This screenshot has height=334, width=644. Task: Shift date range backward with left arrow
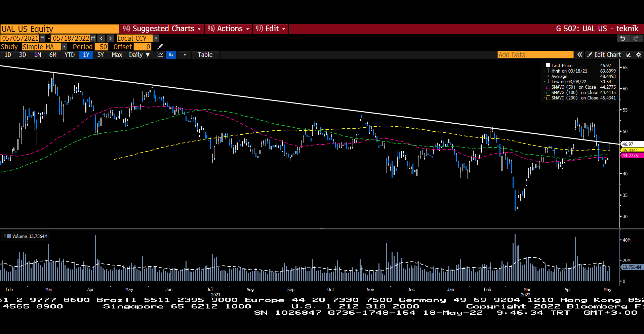(x=101, y=38)
